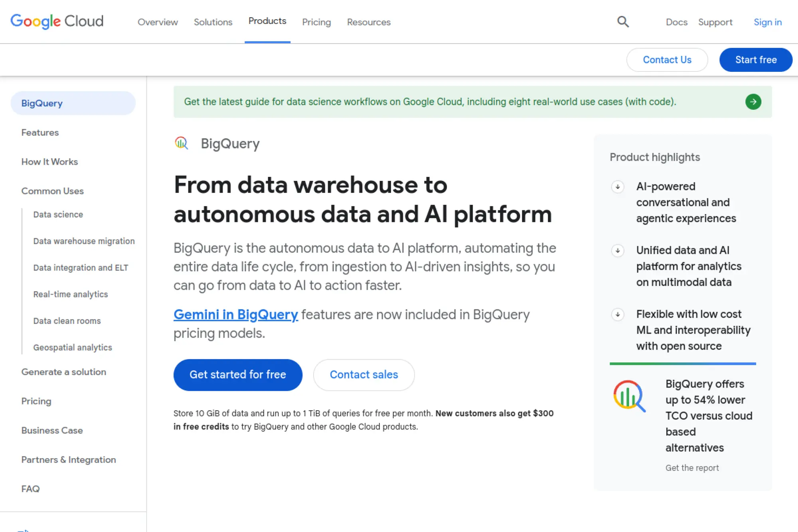The width and height of the screenshot is (798, 532).
Task: Click the Start free button
Action: pyautogui.click(x=755, y=59)
